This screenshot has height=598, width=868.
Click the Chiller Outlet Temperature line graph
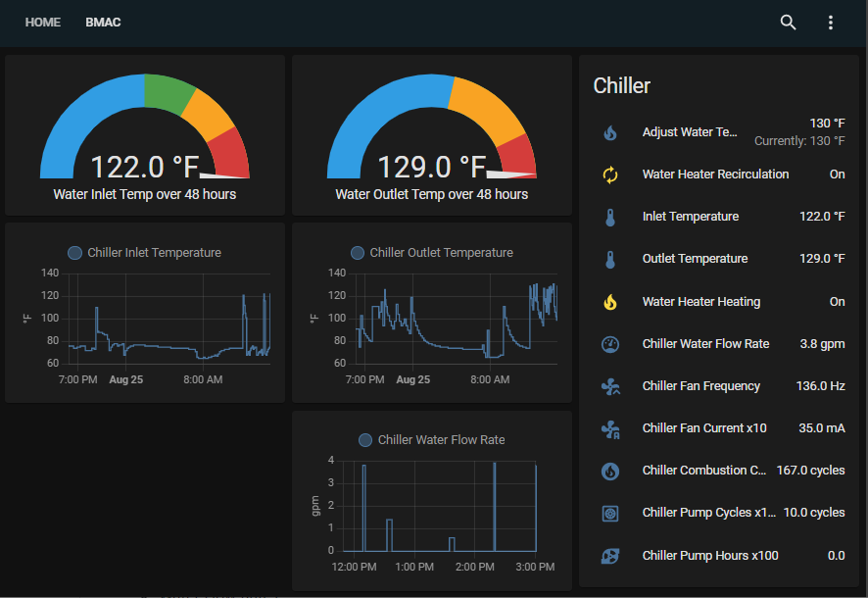tap(457, 319)
